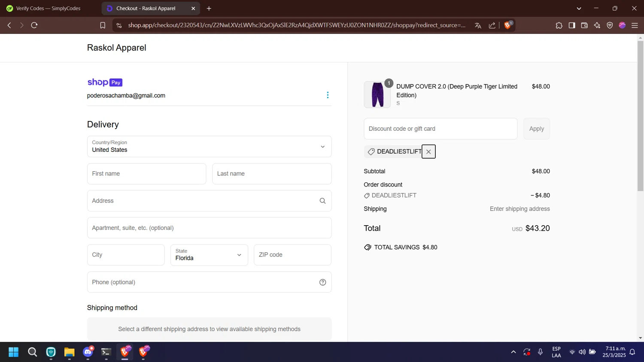Screen dimensions: 644x362
Task: Click the Apply discount button
Action: [x=537, y=129]
